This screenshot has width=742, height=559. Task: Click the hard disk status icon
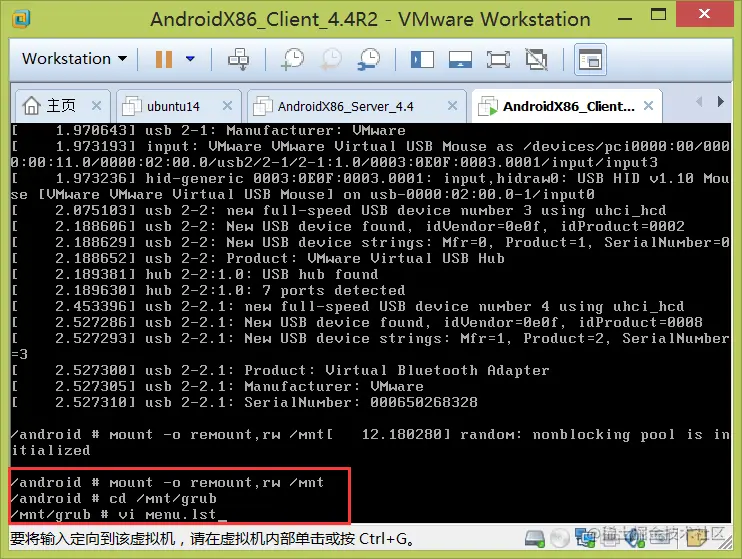click(x=535, y=538)
